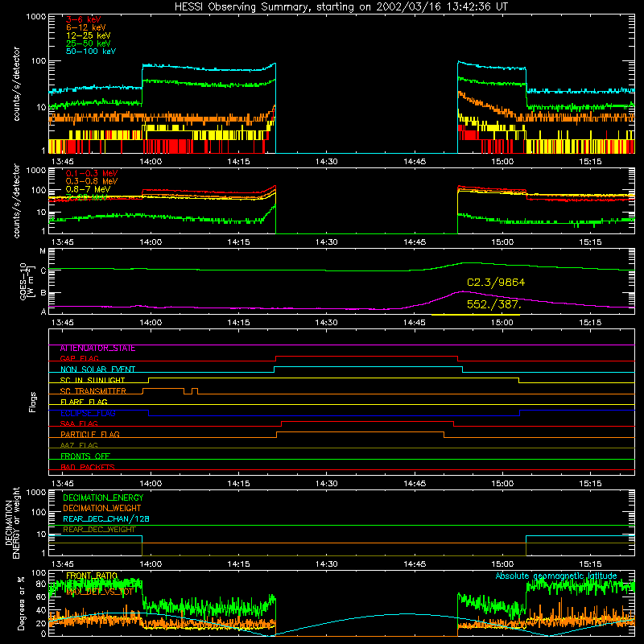This screenshot has height=644, width=644.
Task: Click the 0.8-7 MeV legend label
Action: (x=88, y=189)
